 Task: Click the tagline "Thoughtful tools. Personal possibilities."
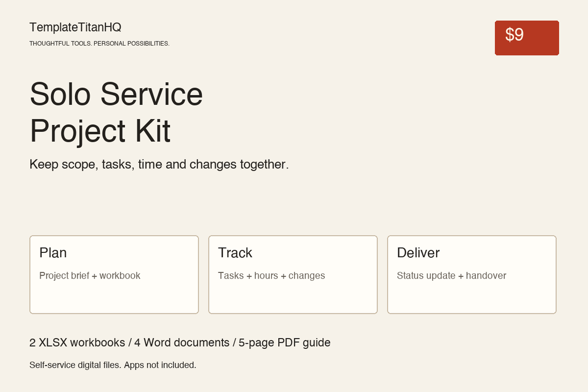(x=99, y=44)
